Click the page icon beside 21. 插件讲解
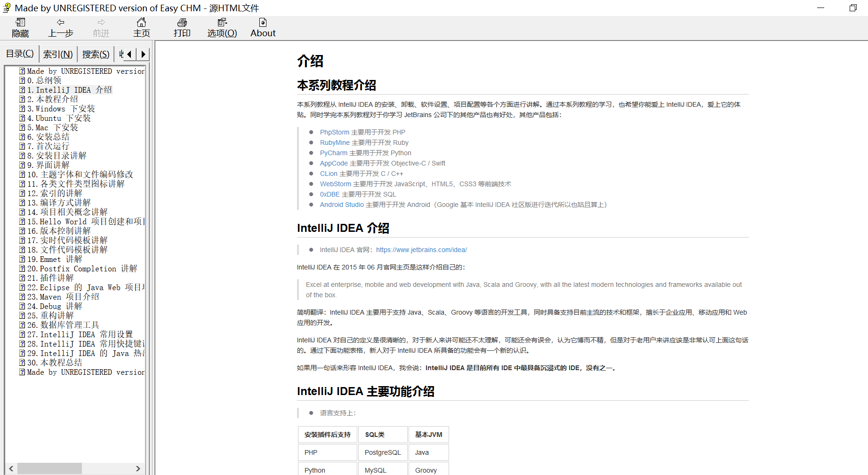The width and height of the screenshot is (868, 475). (22, 278)
